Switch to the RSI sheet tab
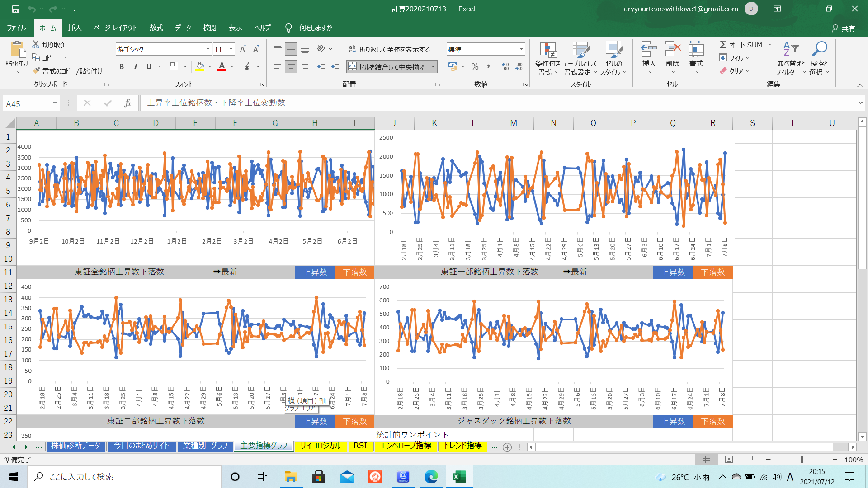 [360, 446]
